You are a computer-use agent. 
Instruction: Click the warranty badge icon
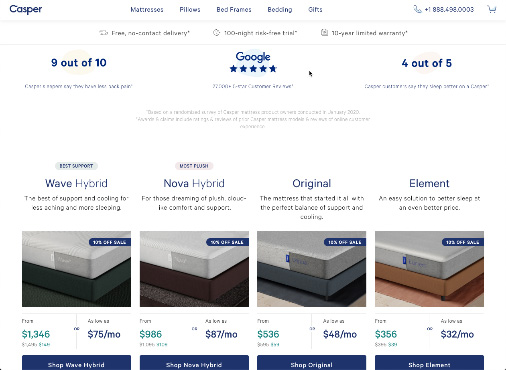click(324, 32)
